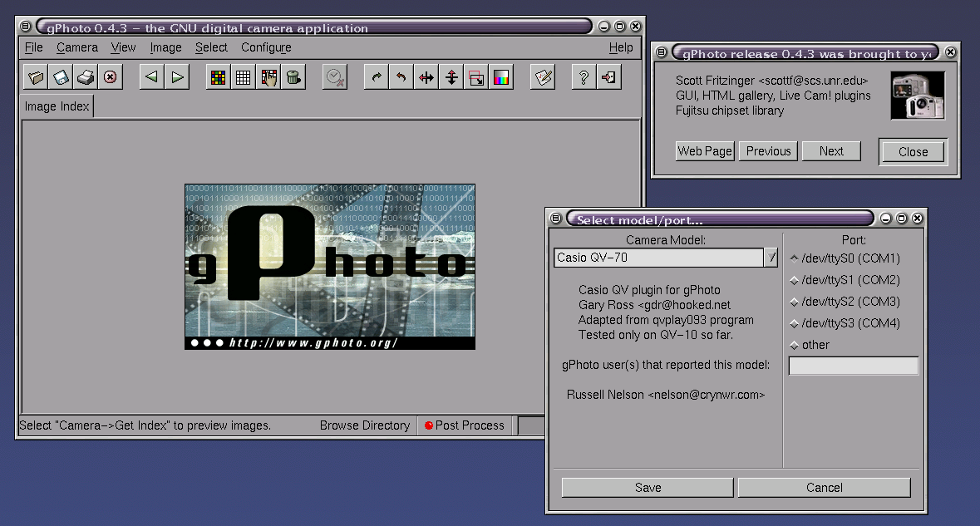Flip image vertically icon

[451, 77]
